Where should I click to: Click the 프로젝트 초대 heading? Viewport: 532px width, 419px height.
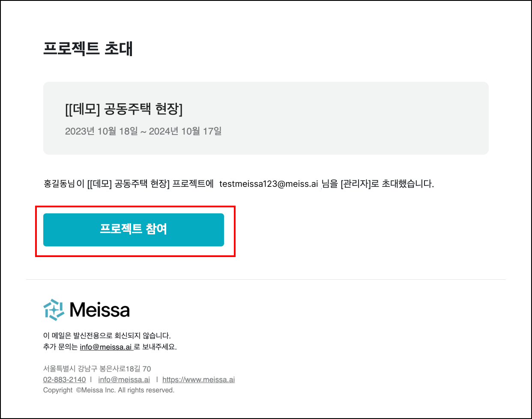[x=88, y=48]
